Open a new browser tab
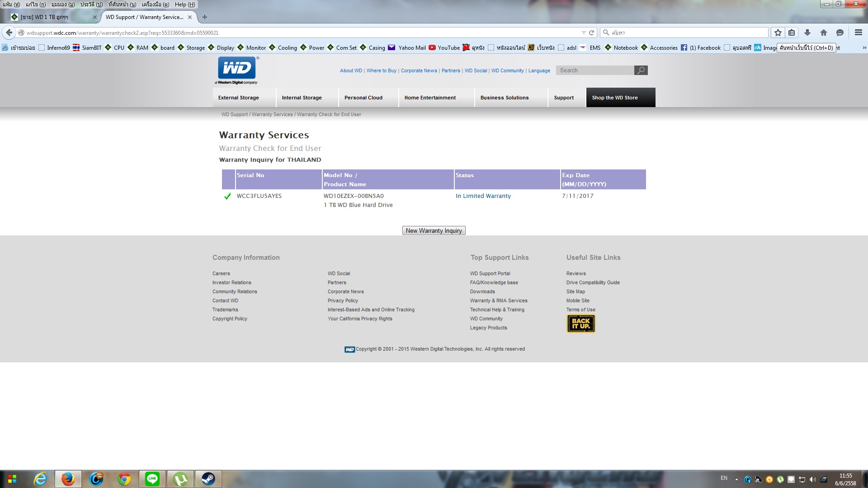868x488 pixels. [205, 17]
